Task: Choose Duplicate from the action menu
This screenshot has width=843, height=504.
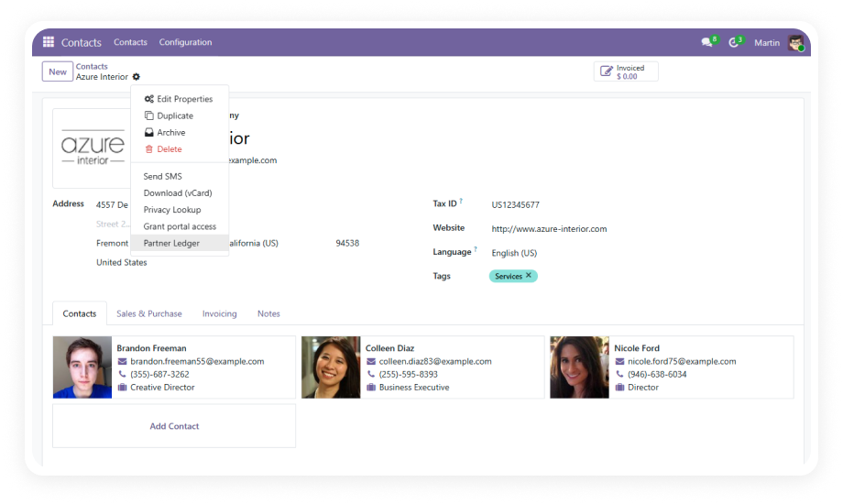Action: click(x=180, y=115)
